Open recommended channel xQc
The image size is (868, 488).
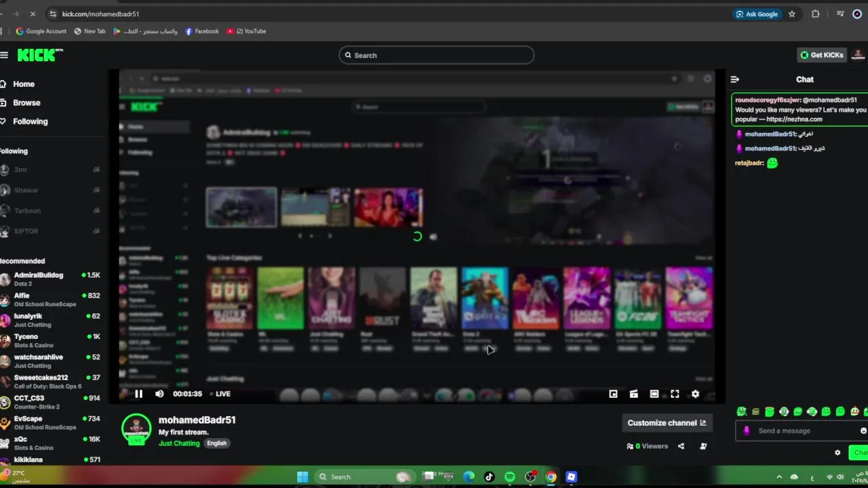(x=51, y=443)
